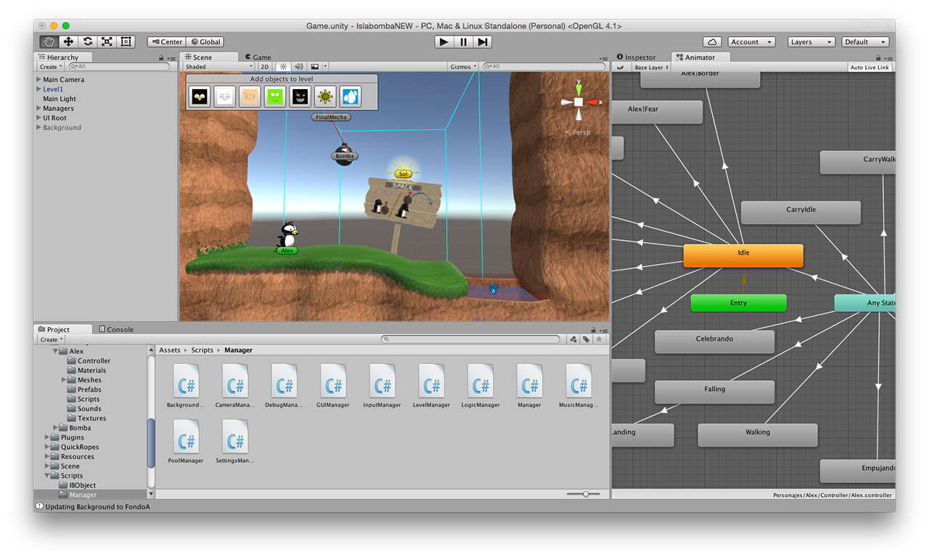
Task: Start play mode with Play button
Action: point(444,42)
